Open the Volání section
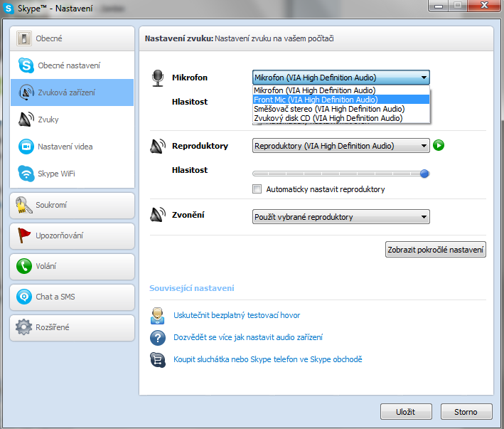Screen dimensions: 504x429 coord(72,267)
